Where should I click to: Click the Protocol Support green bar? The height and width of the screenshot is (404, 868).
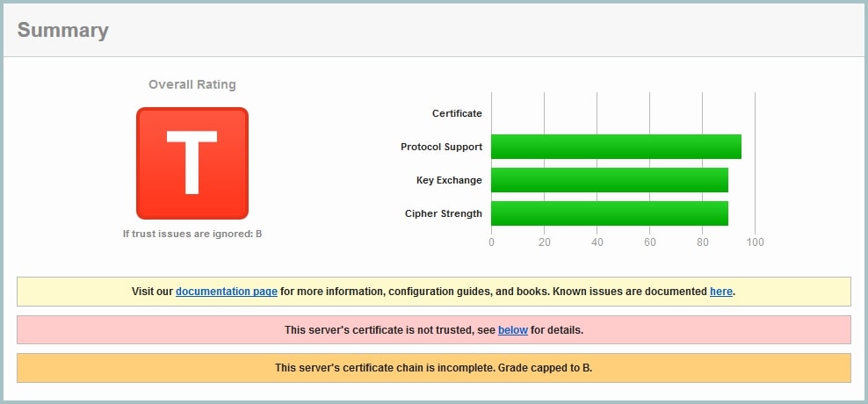615,147
